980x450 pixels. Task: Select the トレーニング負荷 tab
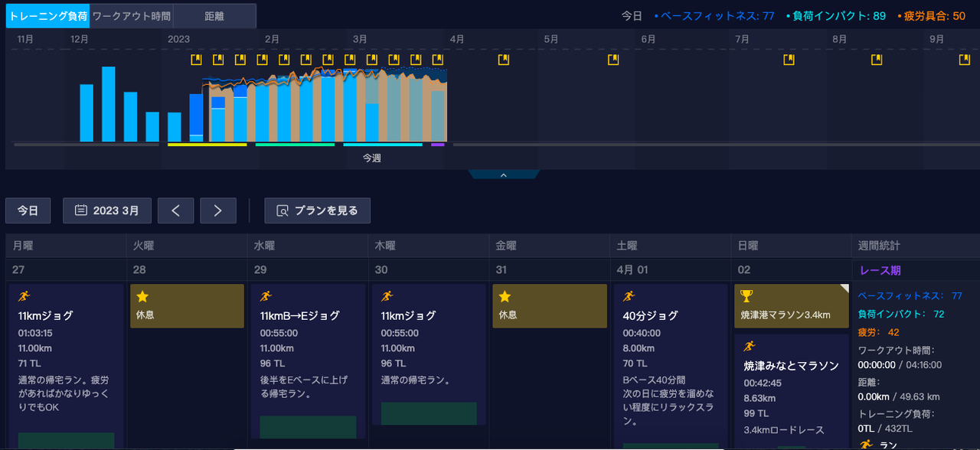47,15
